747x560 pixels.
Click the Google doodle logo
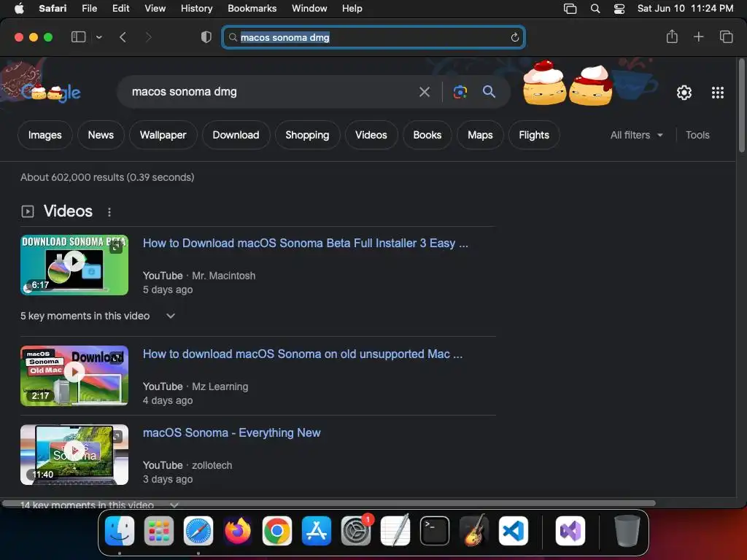[50, 93]
